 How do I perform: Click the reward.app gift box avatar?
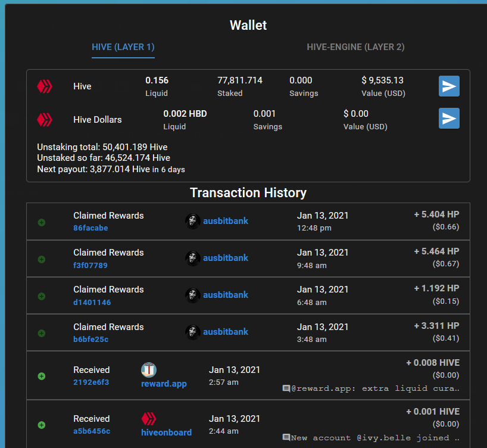pos(149,369)
